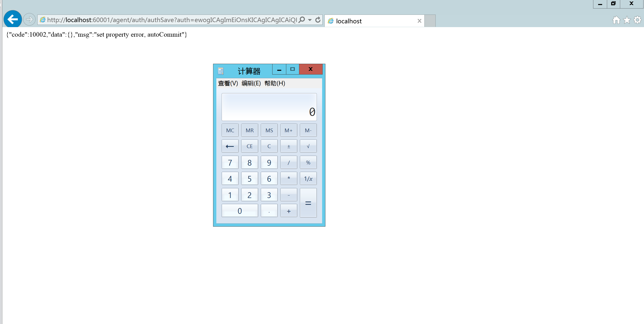
Task: Click the calculator backspace arrow key
Action: pos(230,146)
